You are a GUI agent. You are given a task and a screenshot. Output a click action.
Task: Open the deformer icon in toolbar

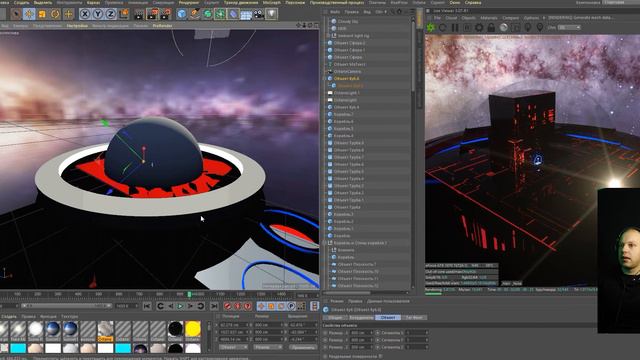233,14
